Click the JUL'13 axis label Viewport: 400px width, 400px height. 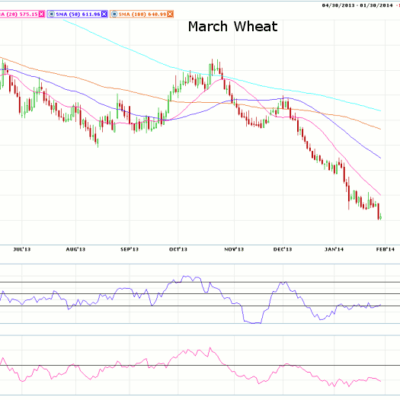(x=22, y=249)
